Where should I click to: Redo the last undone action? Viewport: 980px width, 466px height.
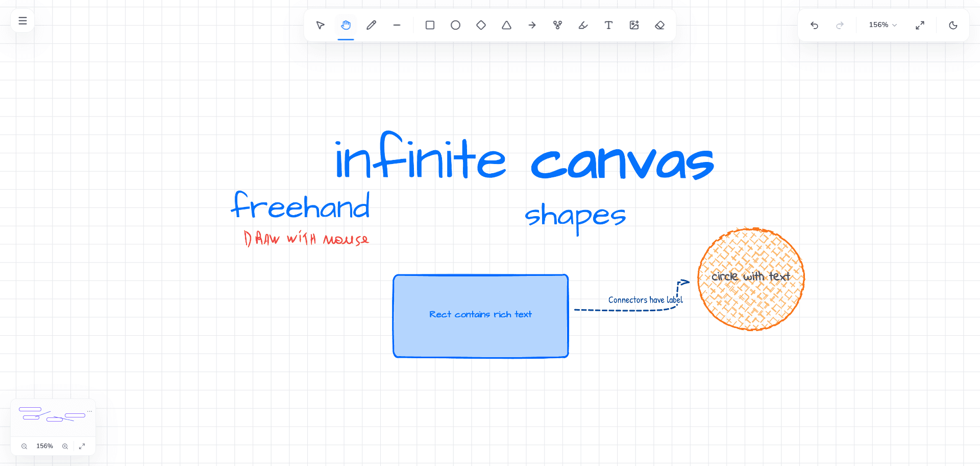[840, 25]
